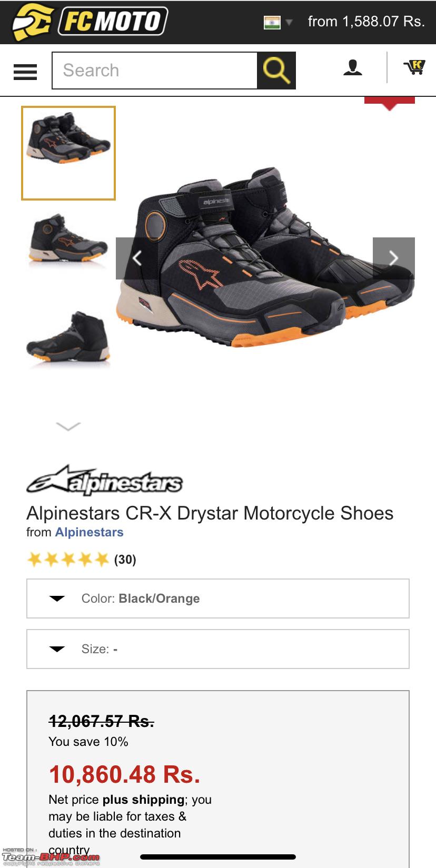This screenshot has width=436, height=868.
Task: Open the hamburger navigation menu
Action: point(25,72)
